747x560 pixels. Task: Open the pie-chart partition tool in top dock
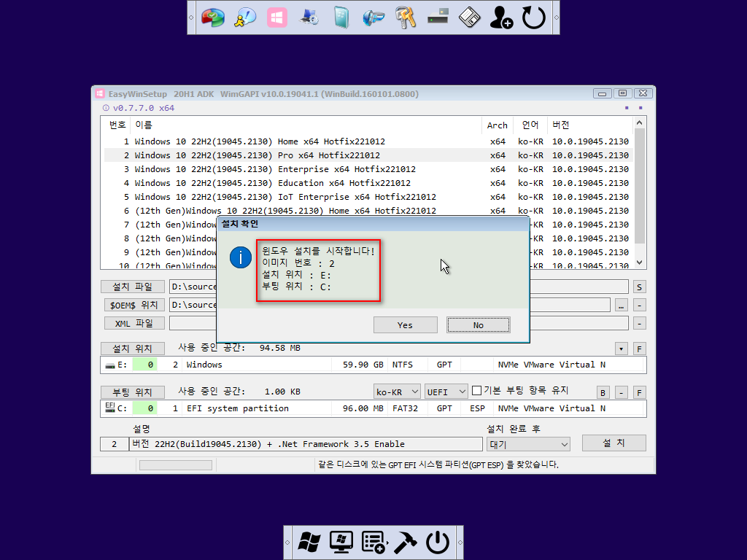click(x=212, y=17)
